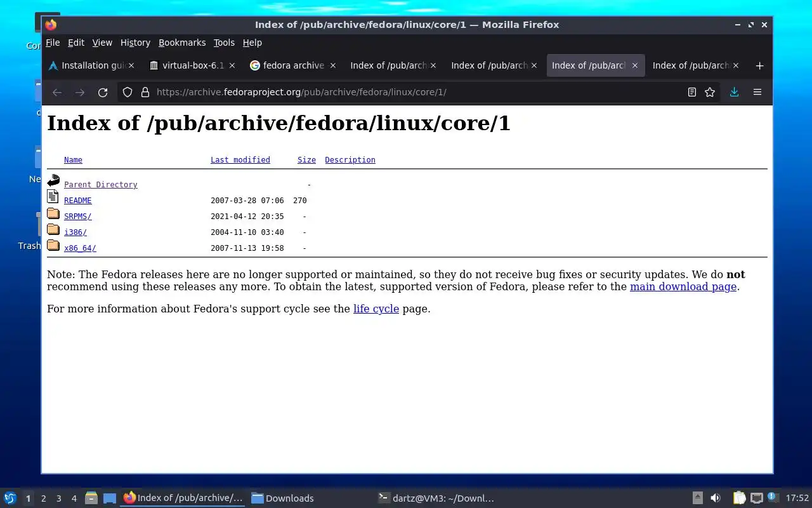Click the Parent Directory back-arrow icon
812x508 pixels.
coord(53,181)
